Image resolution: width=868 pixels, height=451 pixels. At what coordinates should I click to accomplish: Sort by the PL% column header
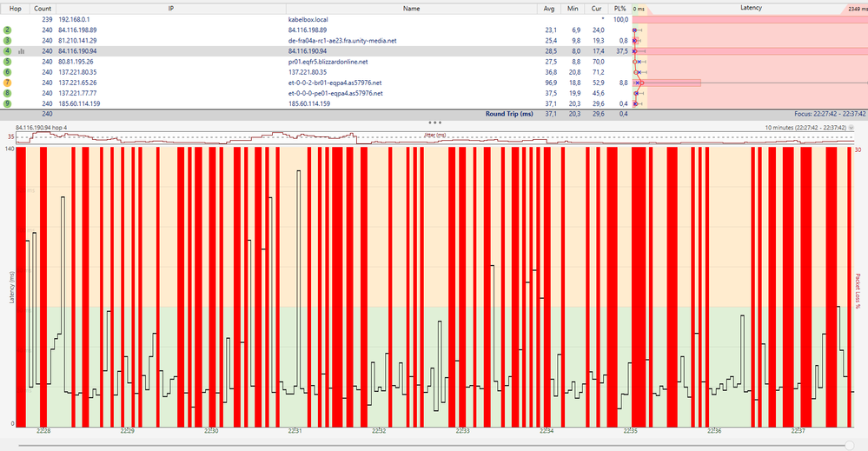(620, 8)
